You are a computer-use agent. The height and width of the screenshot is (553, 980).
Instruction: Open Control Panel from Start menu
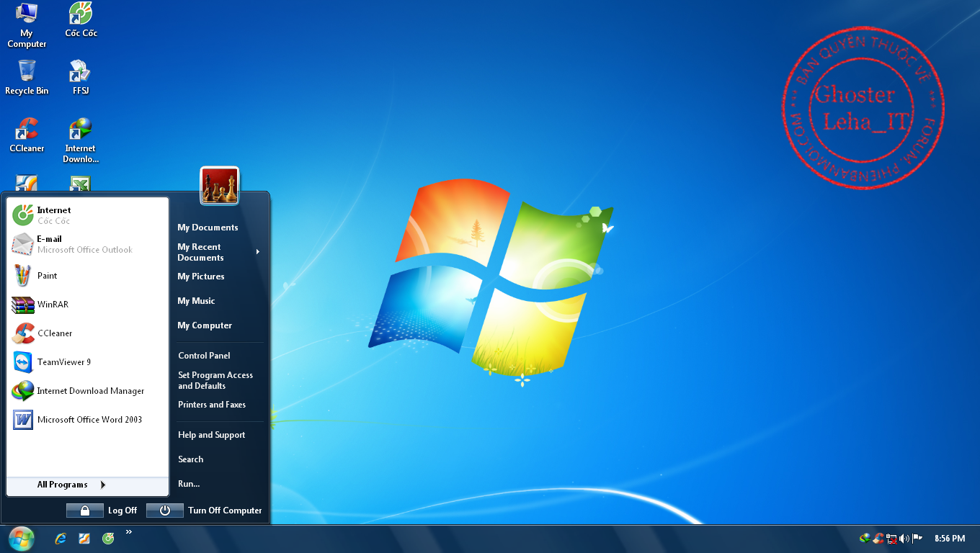pyautogui.click(x=204, y=356)
